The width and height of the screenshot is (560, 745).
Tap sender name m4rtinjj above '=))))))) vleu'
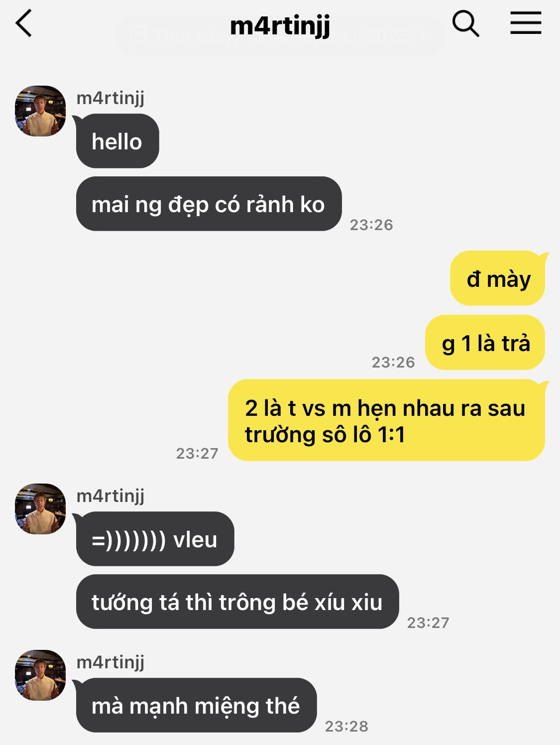[111, 496]
